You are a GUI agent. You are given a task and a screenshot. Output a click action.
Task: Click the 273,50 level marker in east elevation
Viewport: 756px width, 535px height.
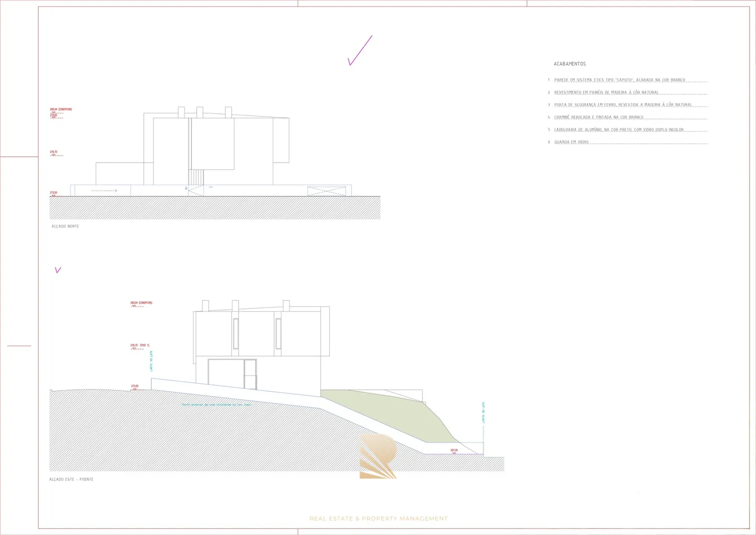pyautogui.click(x=135, y=386)
